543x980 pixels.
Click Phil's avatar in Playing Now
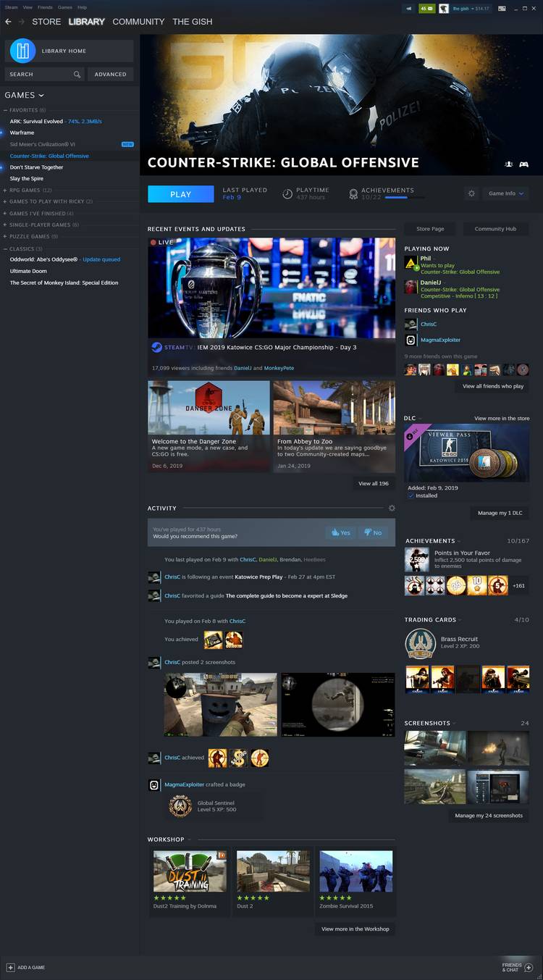[411, 262]
